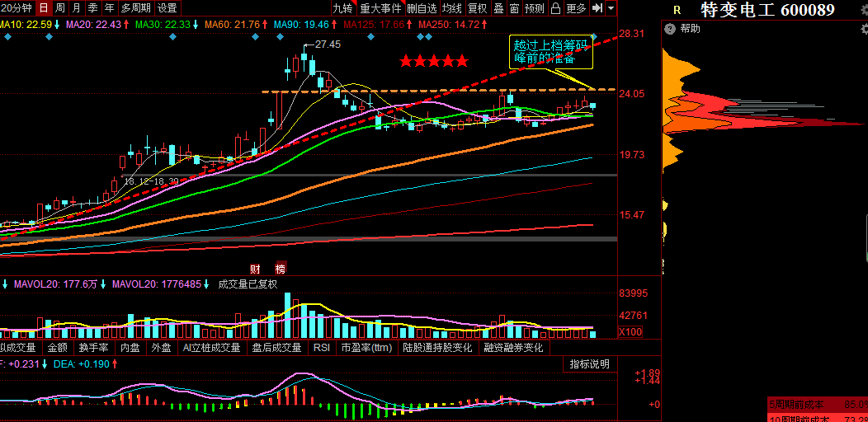Click the yellow R badge beside 特变电工
This screenshot has width=868, height=422.
coord(676,9)
